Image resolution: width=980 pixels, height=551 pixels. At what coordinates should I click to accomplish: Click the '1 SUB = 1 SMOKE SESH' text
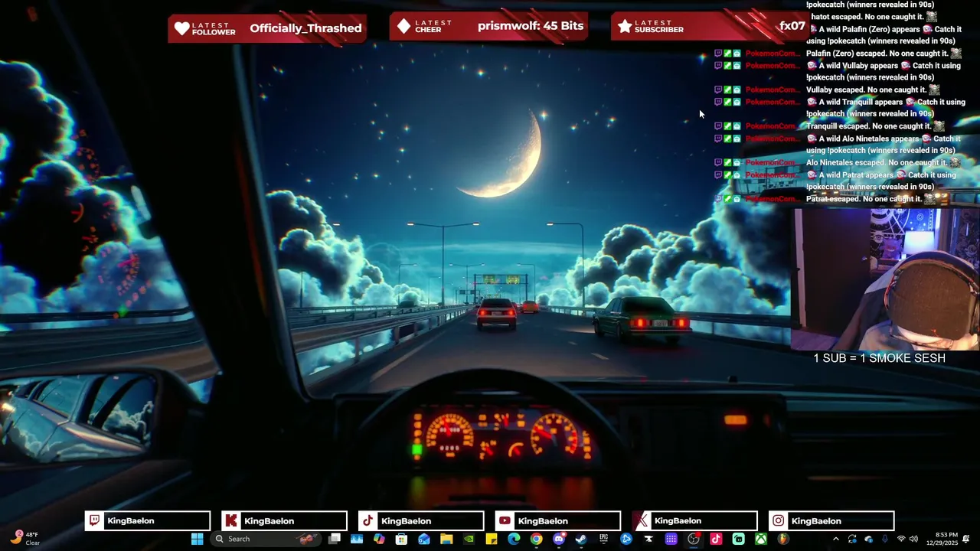click(x=879, y=358)
